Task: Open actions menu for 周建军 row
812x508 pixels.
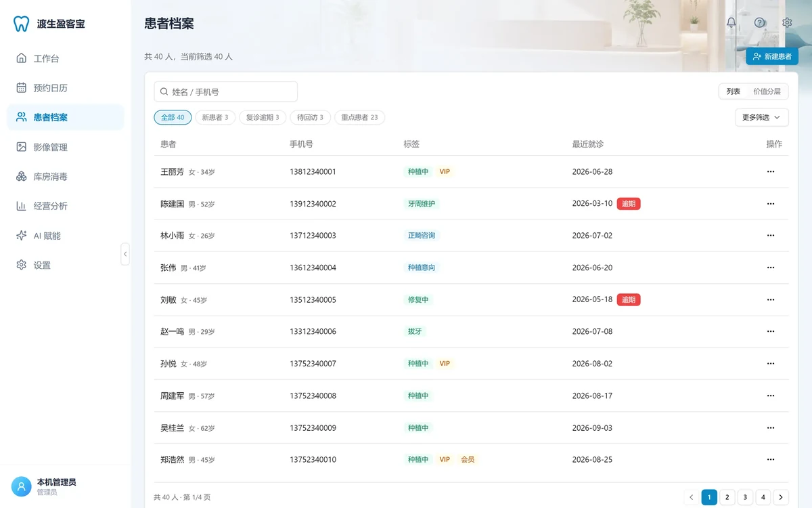Action: click(770, 396)
